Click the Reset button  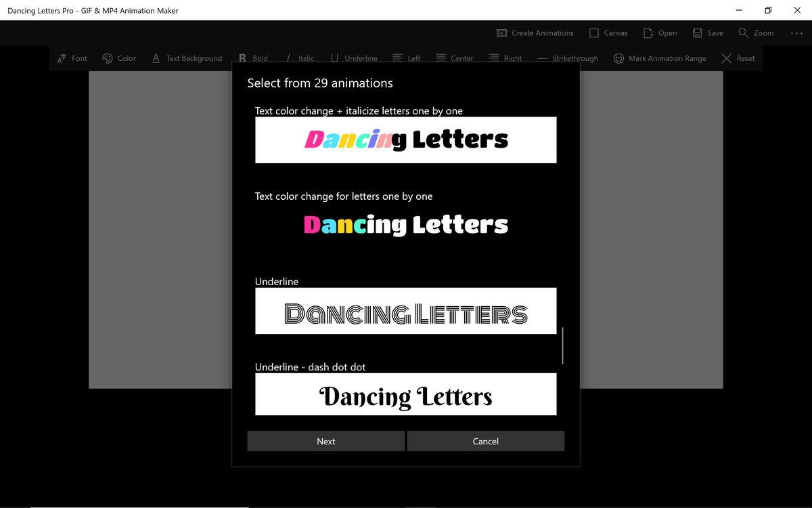click(738, 58)
